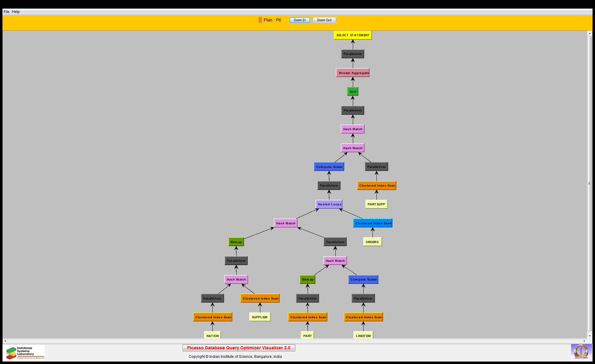The width and height of the screenshot is (595, 364).
Task: Click the green Sort node
Action: (x=353, y=91)
